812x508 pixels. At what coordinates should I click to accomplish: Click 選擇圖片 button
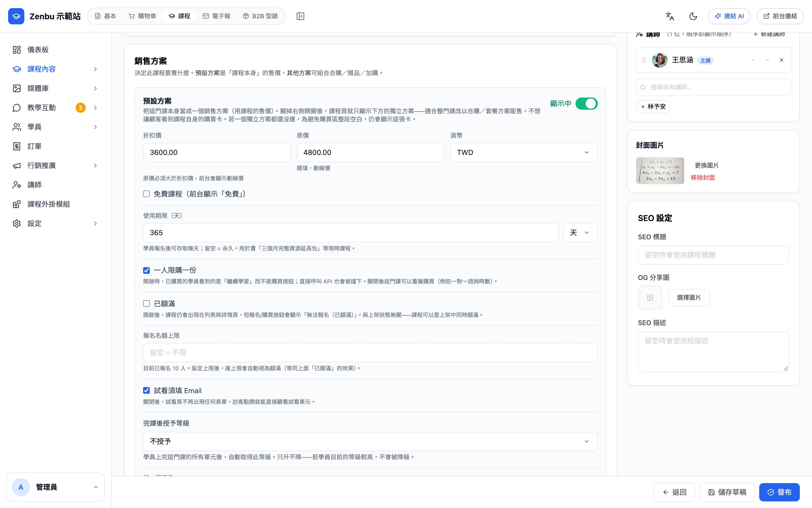point(689,298)
